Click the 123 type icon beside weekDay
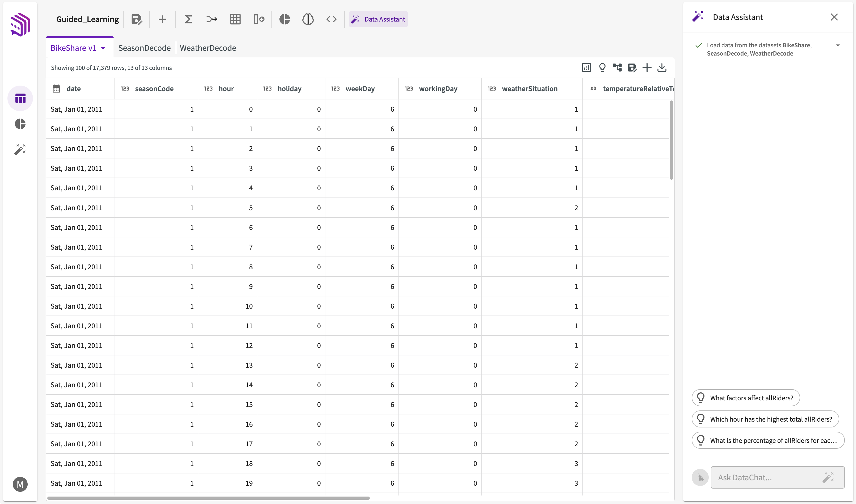The width and height of the screenshot is (856, 504). 335,89
